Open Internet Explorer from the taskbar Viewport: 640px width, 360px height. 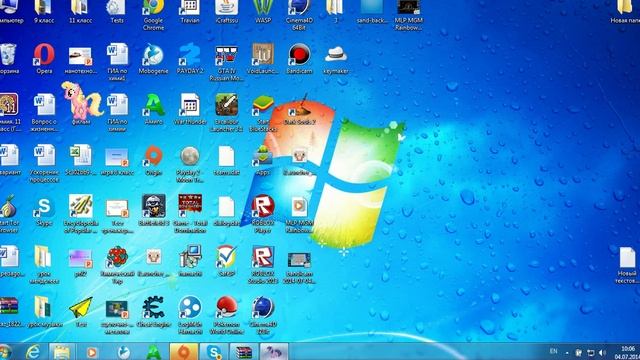[x=33, y=352]
